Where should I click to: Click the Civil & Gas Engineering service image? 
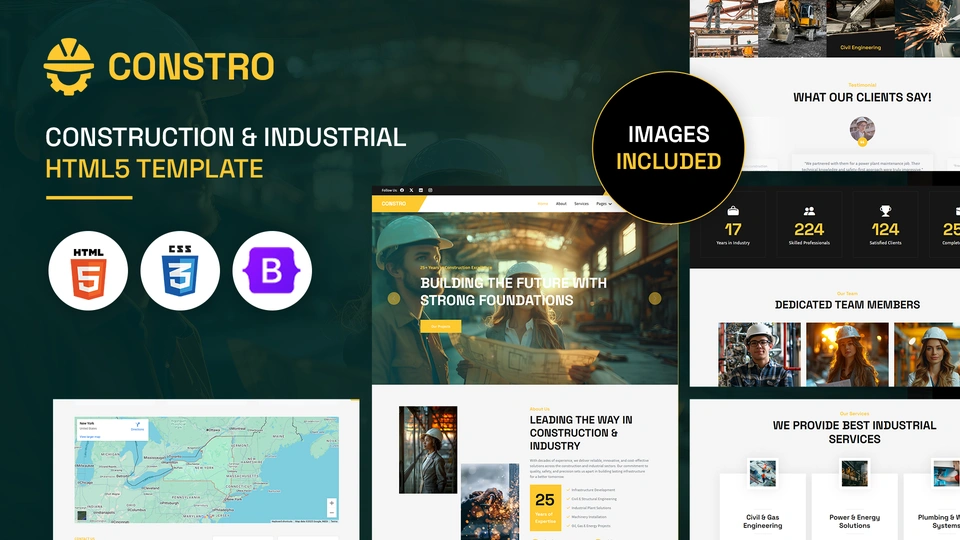click(762, 473)
